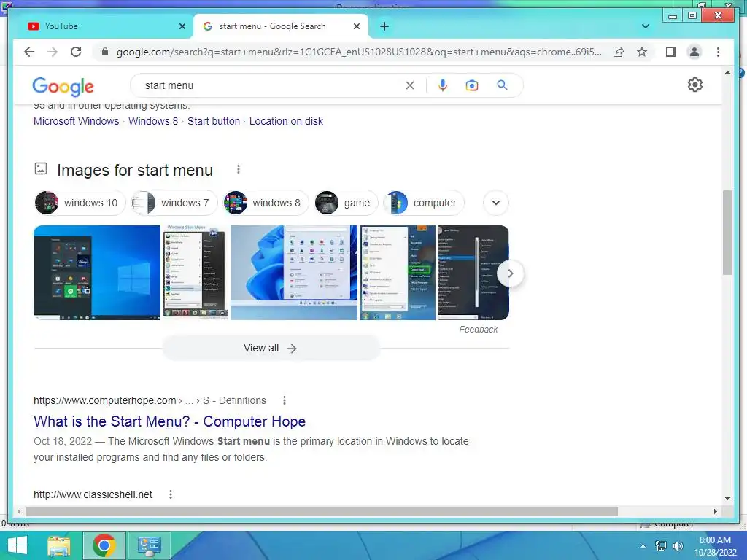Open the Chrome profile avatar
Viewport: 747px width, 560px height.
coord(694,52)
